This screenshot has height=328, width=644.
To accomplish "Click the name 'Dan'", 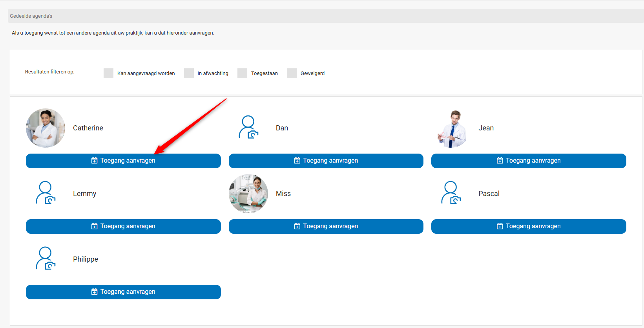I will 282,128.
